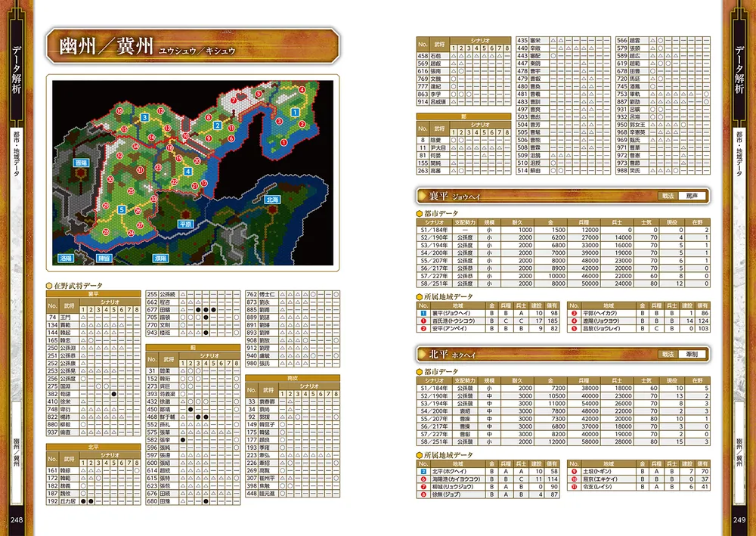This screenshot has width=756, height=536.
Task: Click the 洛陽 city label on the map
Action: pos(65,259)
